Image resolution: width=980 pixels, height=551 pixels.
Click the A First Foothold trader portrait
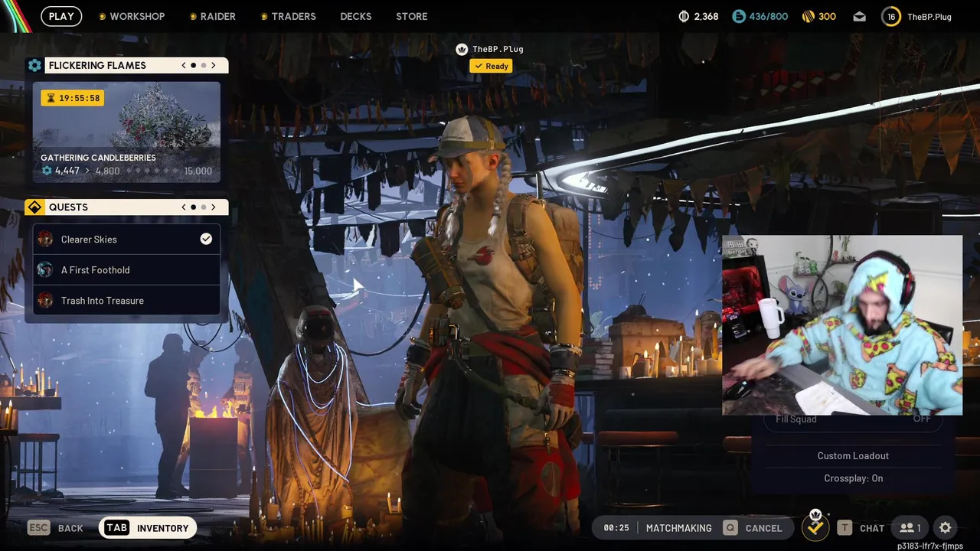coord(45,269)
